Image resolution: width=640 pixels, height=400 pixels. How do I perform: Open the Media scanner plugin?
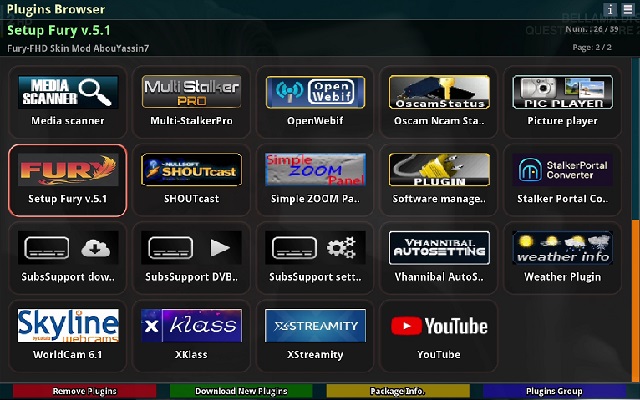(68, 102)
